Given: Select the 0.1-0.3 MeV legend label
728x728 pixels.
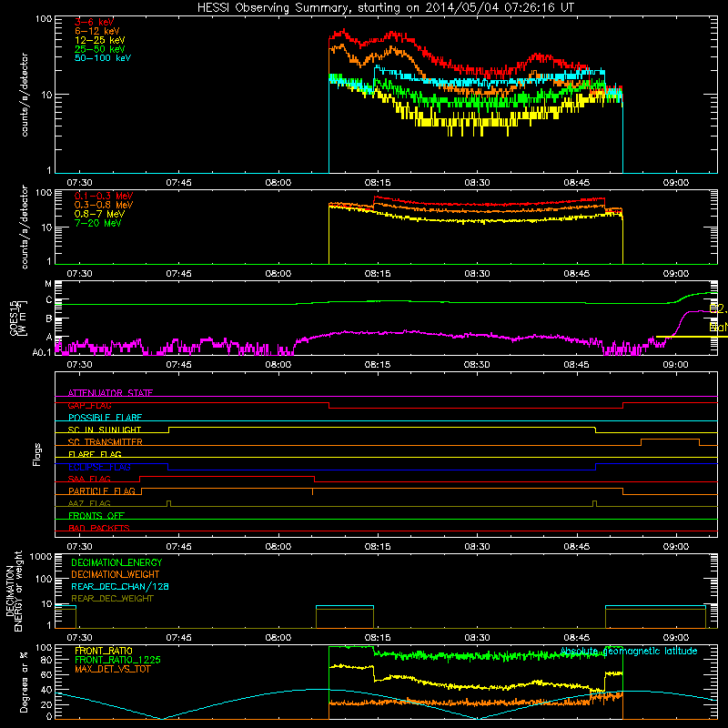Looking at the screenshot, I should click(104, 196).
